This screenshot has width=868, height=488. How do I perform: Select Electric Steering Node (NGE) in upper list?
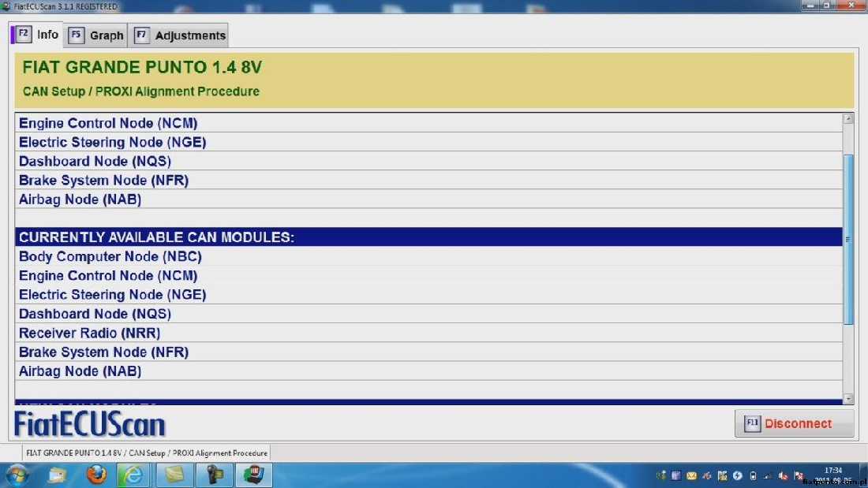click(x=428, y=142)
